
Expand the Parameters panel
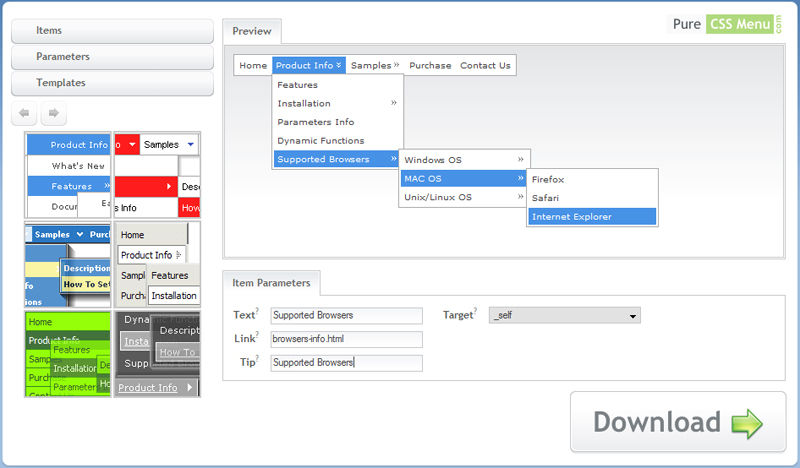(x=112, y=57)
